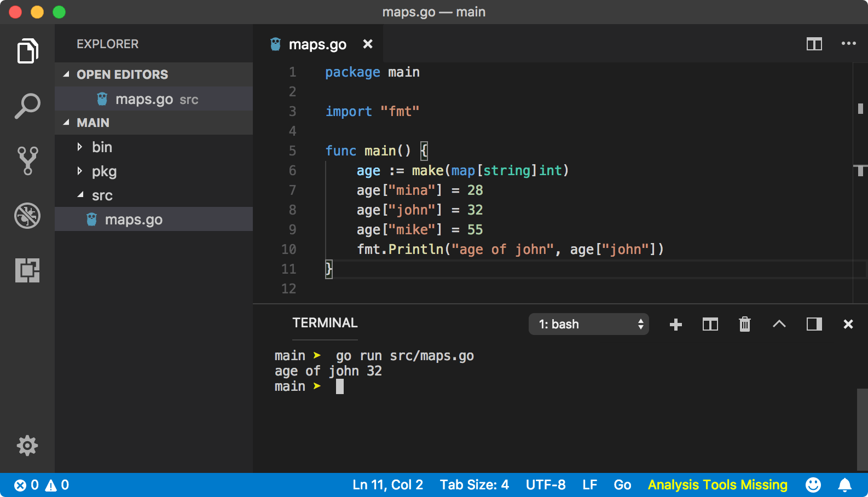Click line number 5 in the gutter
The image size is (868, 497).
pos(293,151)
